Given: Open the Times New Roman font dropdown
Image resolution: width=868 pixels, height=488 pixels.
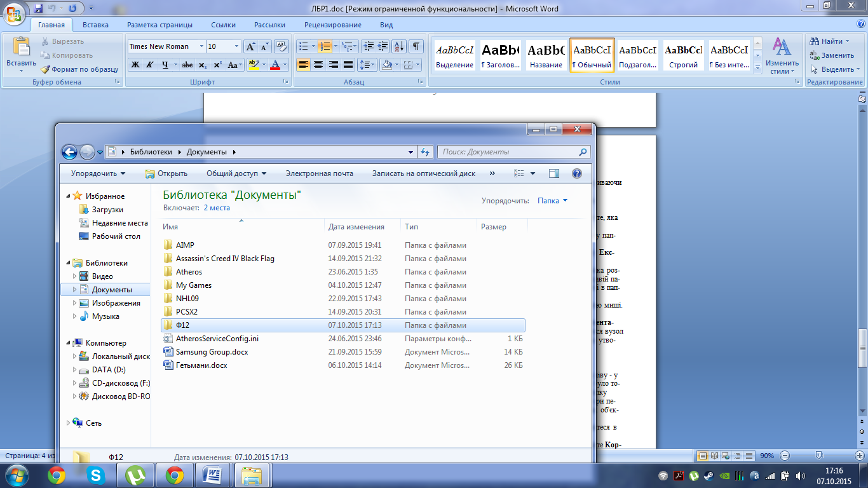Looking at the screenshot, I should pos(202,46).
